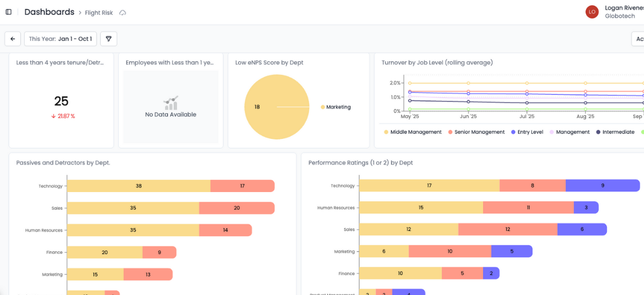Click Human Resources purple bar showing 3
644x295 pixels.
[586, 208]
